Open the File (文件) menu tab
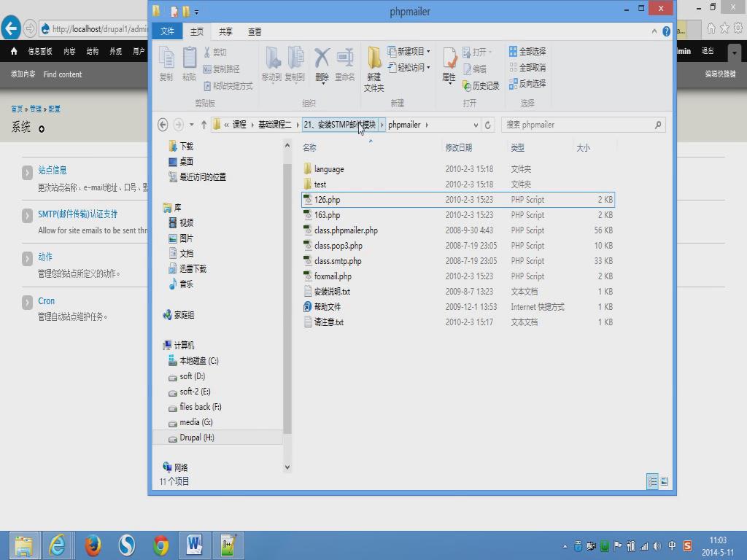Screen dimensions: 747x560 [167, 31]
